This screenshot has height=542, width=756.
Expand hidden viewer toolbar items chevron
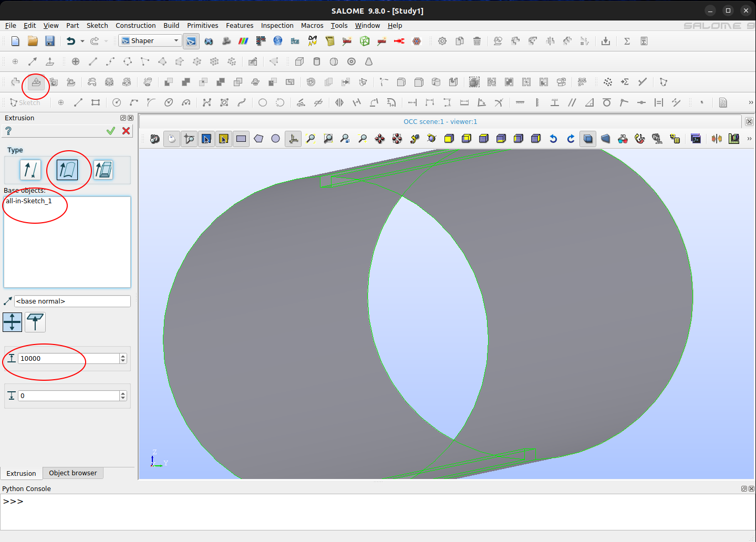pyautogui.click(x=749, y=139)
